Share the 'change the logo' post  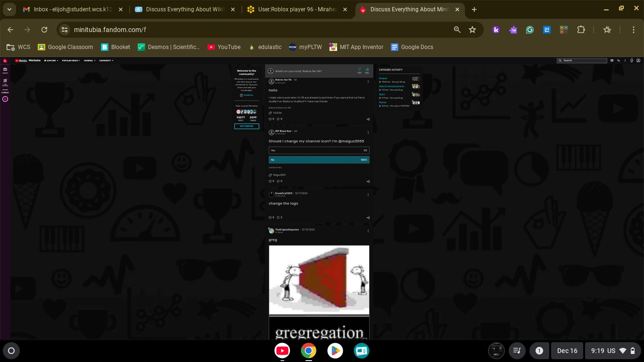(368, 218)
